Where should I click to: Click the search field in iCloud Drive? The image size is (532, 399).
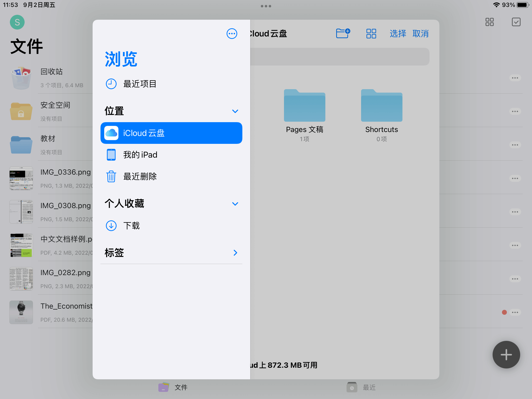click(340, 57)
